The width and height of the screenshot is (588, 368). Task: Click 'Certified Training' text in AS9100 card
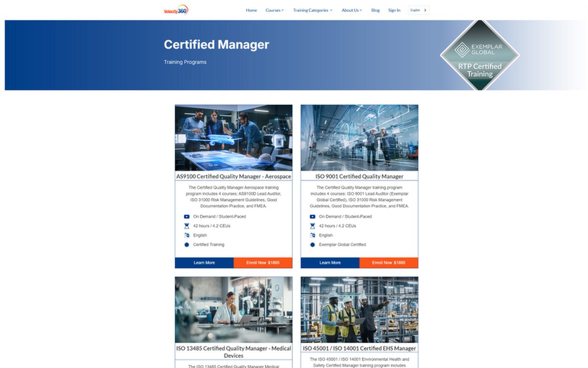pyautogui.click(x=209, y=245)
